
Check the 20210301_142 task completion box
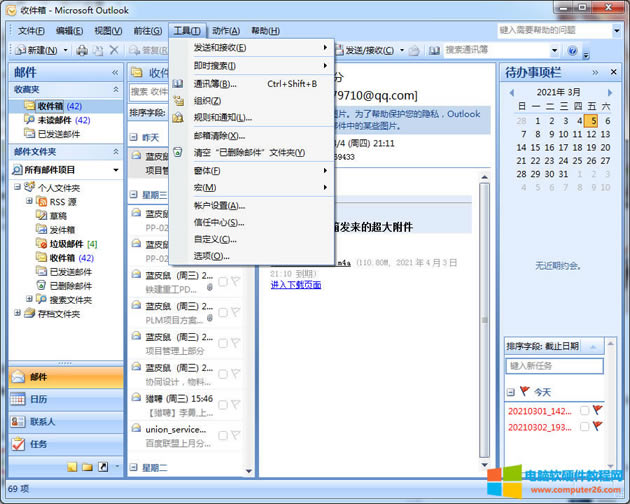tap(584, 411)
